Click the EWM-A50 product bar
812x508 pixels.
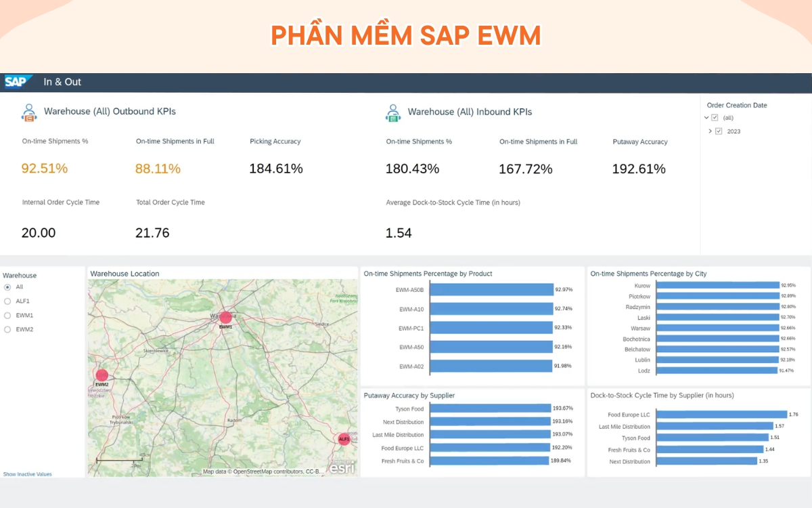pos(491,347)
